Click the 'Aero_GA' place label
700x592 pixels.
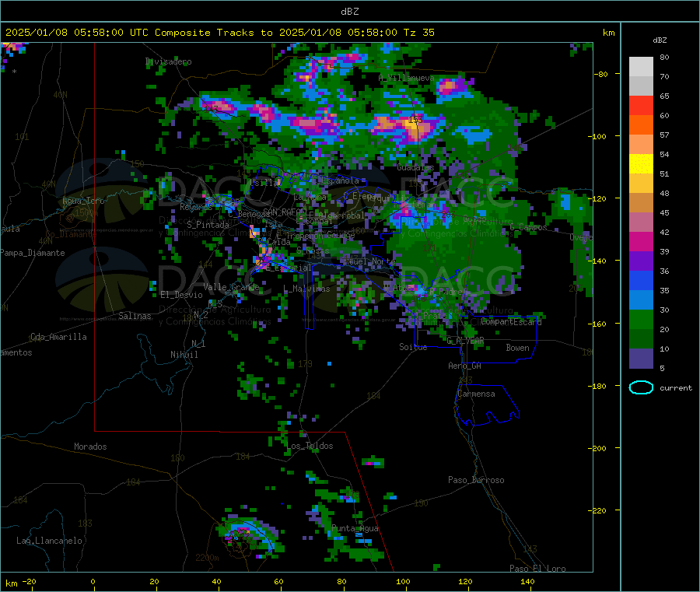465,366
